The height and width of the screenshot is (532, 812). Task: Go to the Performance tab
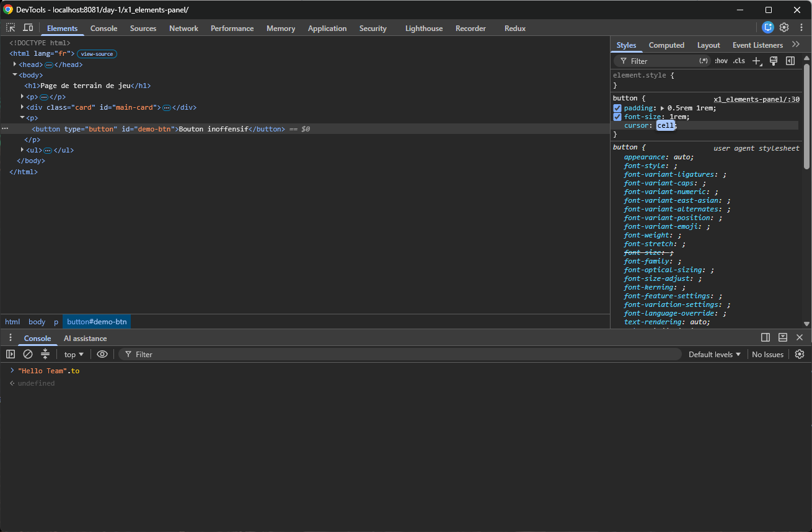click(x=232, y=28)
